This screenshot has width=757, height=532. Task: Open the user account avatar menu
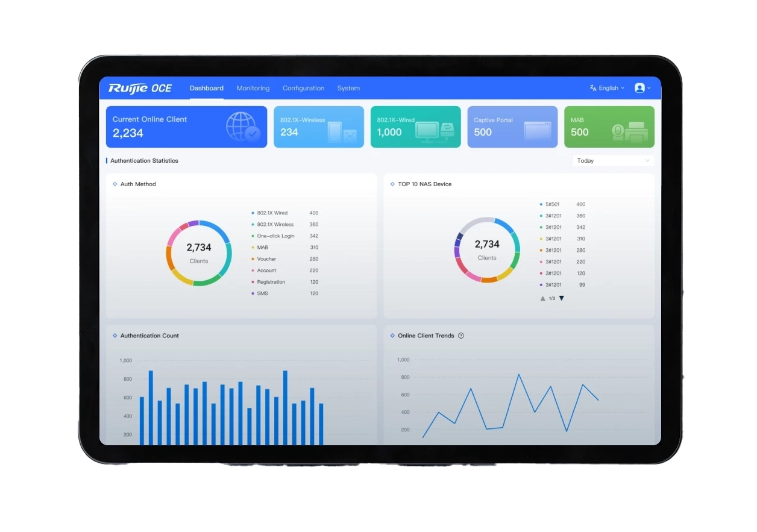[x=640, y=88]
